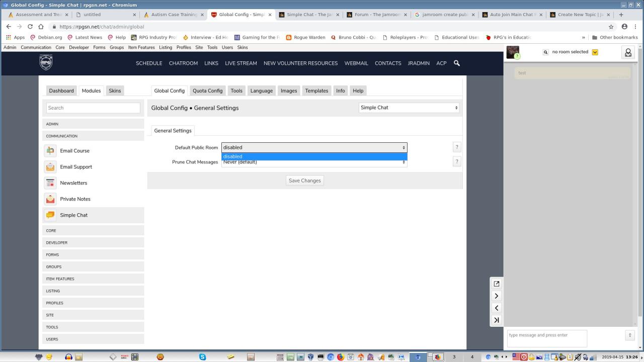Select the highlighted 'disabled' option

pos(314,156)
